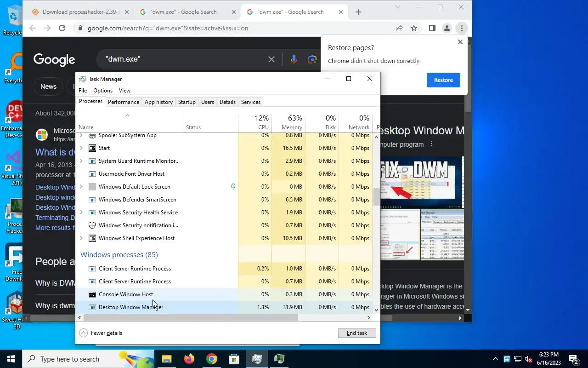Click Desktop Window Manager process icon
The image size is (588, 368).
tap(92, 307)
